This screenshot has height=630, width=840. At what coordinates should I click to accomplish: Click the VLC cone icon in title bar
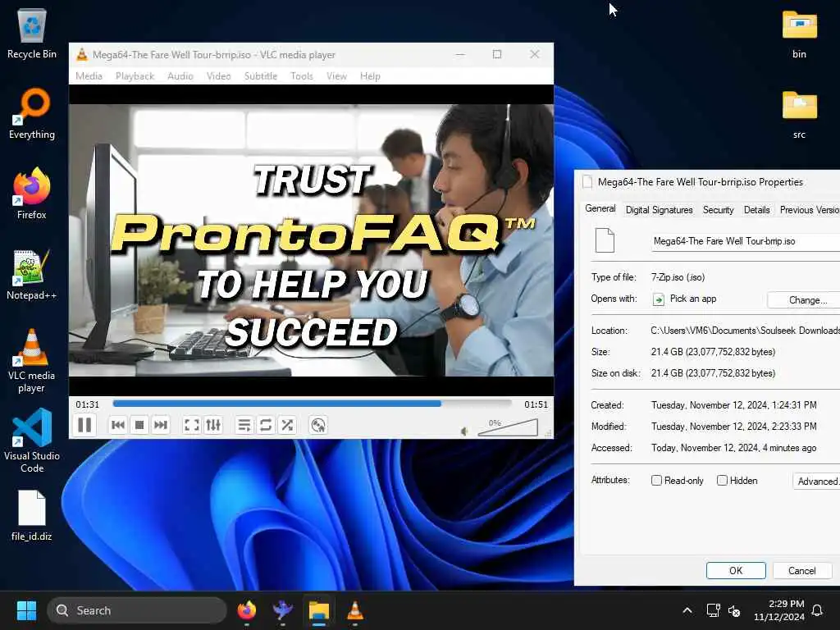(x=81, y=54)
